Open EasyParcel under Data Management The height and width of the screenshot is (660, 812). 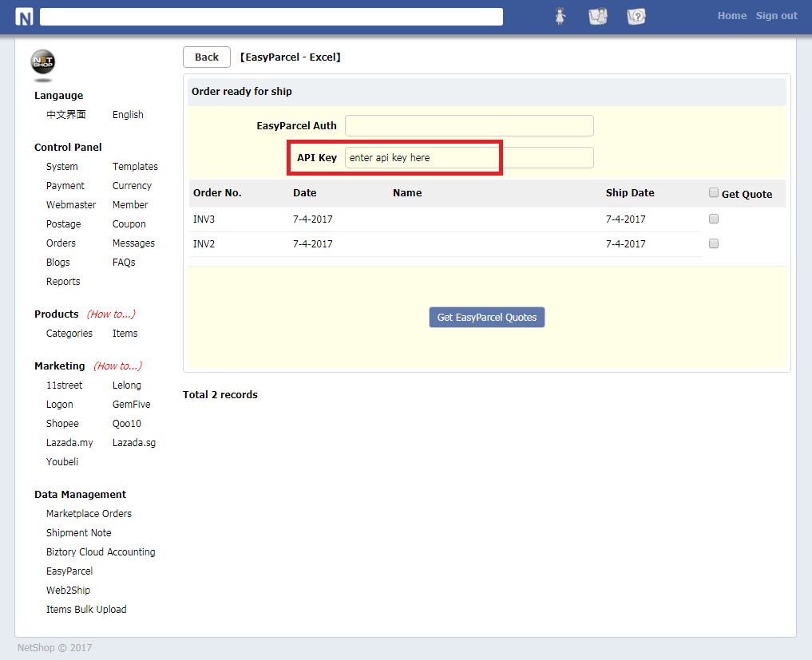point(69,571)
